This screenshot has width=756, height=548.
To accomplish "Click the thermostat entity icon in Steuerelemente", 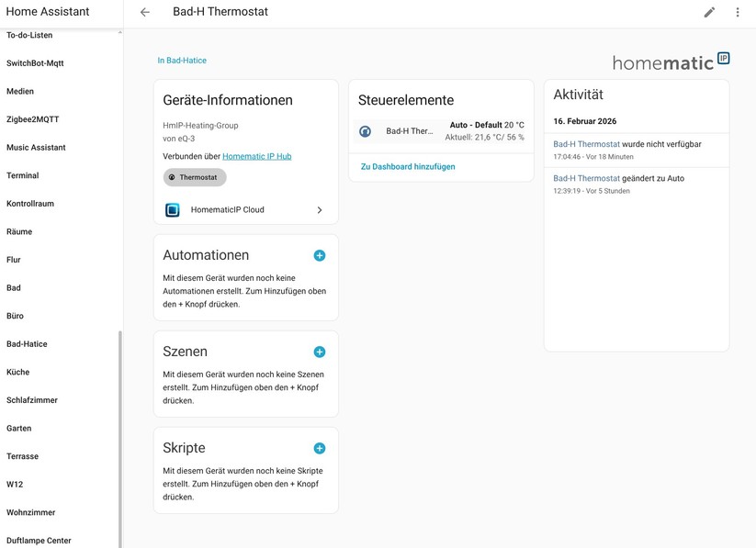I will point(365,131).
